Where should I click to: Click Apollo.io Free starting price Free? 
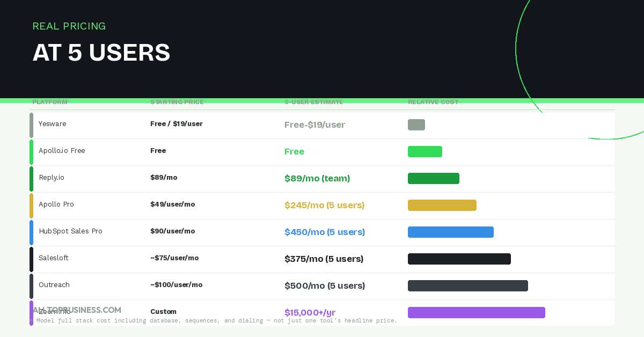[x=158, y=151]
